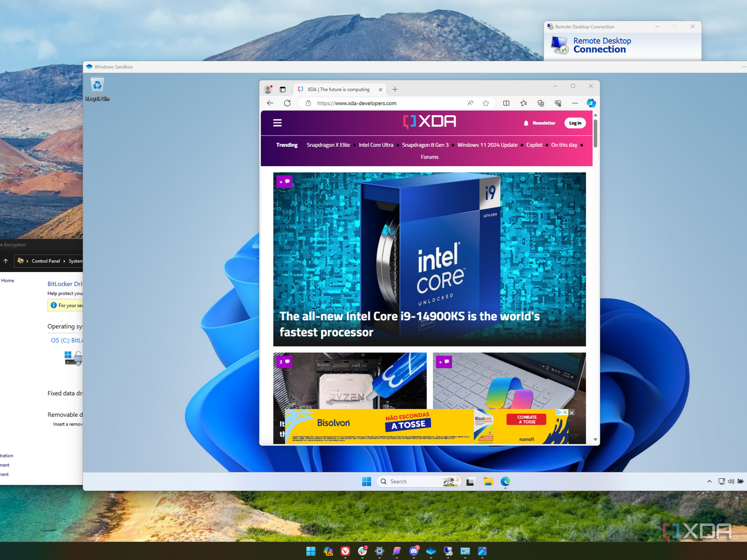Go back using the Edge back arrow
The width and height of the screenshot is (747, 560).
(270, 103)
